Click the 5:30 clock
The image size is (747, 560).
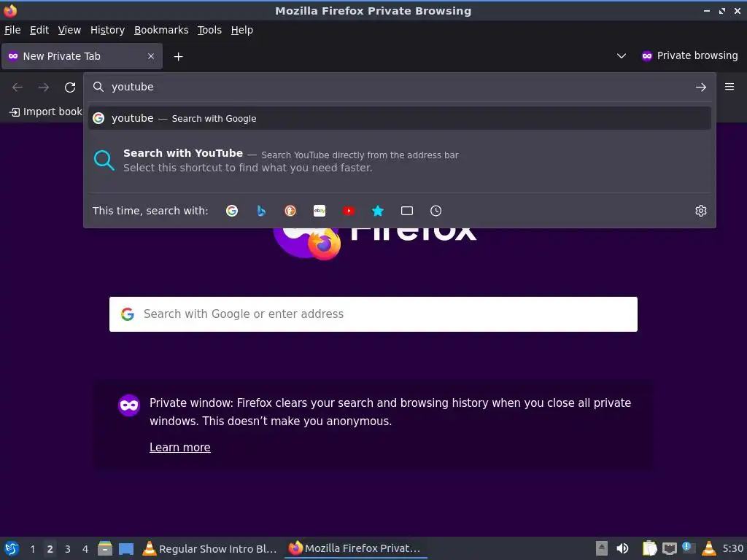732,548
